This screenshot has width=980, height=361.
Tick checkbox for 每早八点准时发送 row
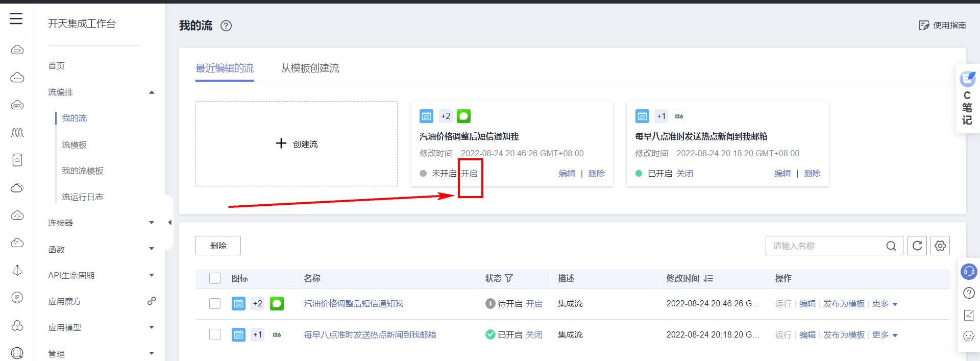[215, 334]
